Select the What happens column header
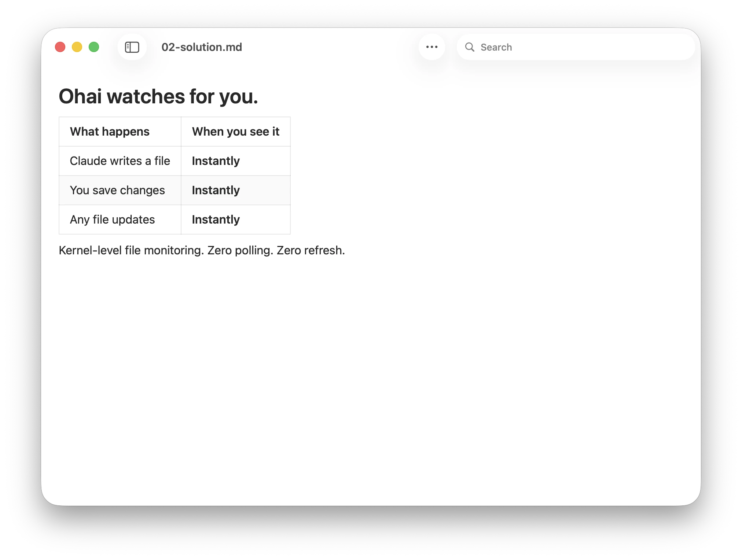The height and width of the screenshot is (560, 742). click(x=110, y=132)
